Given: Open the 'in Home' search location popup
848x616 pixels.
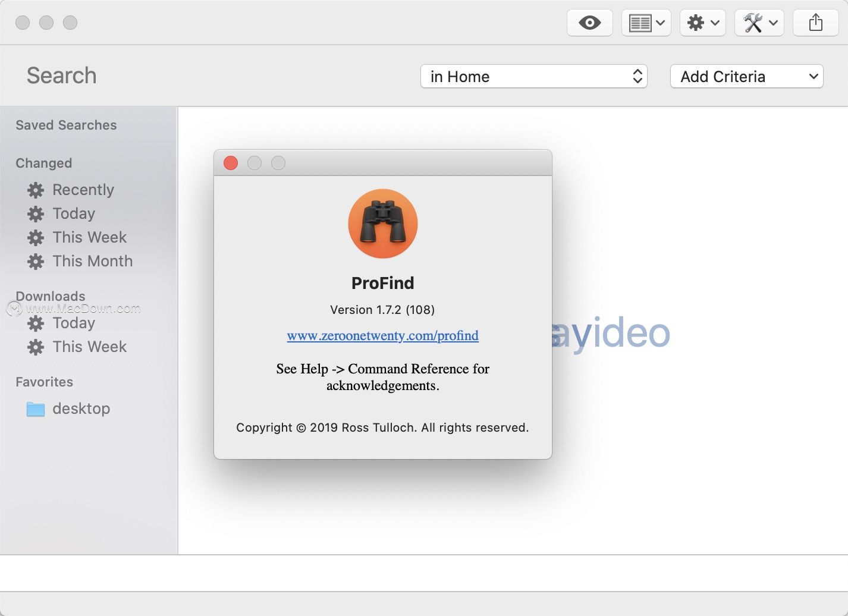Looking at the screenshot, I should click(534, 77).
